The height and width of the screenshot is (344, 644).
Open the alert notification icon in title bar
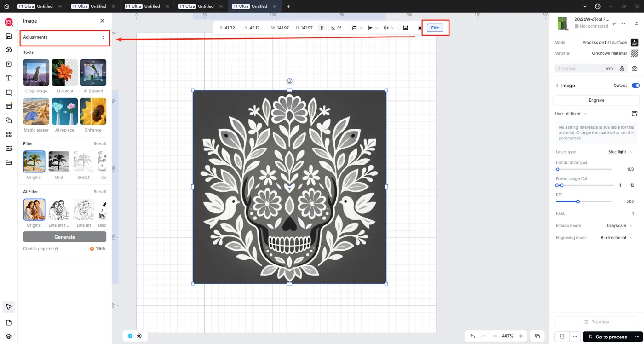pos(598,6)
